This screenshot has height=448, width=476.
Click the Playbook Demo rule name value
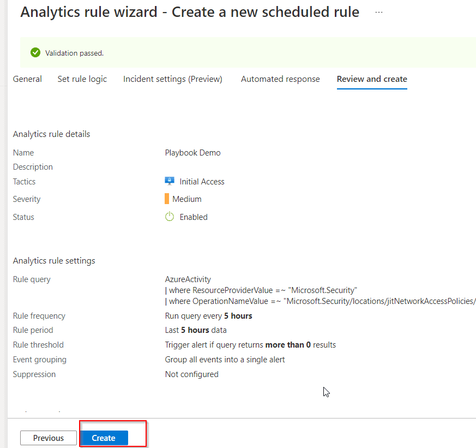(x=192, y=153)
